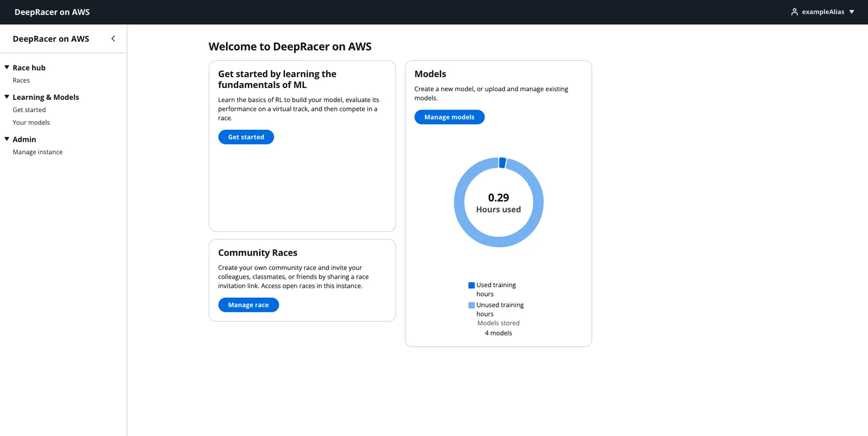
Task: Collapse the side navigation with the chevron icon
Action: click(113, 39)
